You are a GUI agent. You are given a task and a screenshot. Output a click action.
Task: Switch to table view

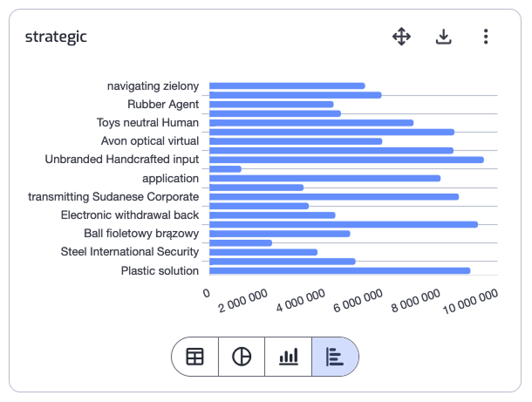pyautogui.click(x=195, y=357)
